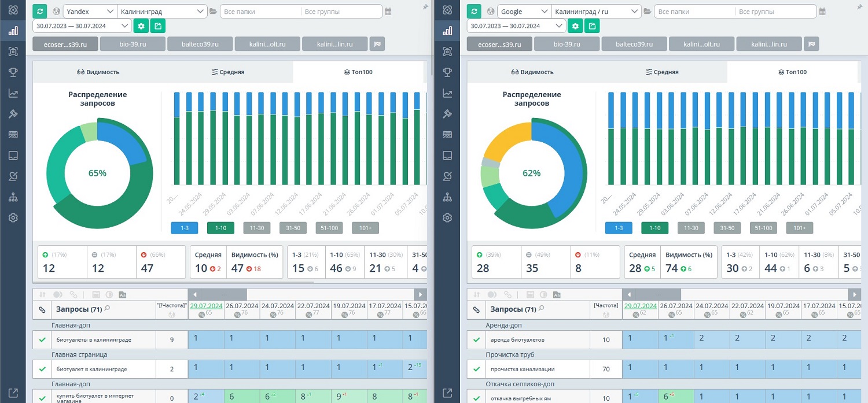Click the folder icon beside Все папки in the Google panel
868x403 pixels.
pos(648,12)
